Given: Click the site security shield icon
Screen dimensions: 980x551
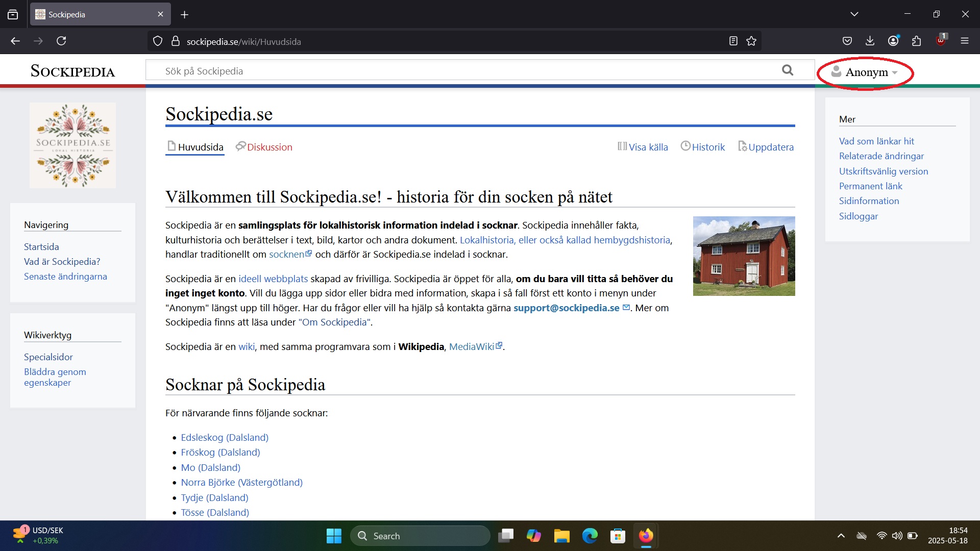Looking at the screenshot, I should [158, 41].
